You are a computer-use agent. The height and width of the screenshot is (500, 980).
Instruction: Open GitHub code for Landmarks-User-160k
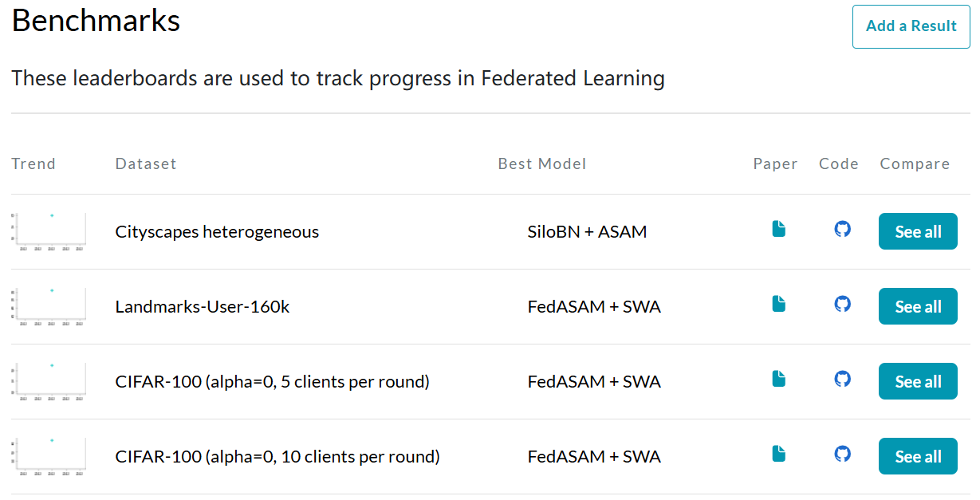tap(842, 305)
